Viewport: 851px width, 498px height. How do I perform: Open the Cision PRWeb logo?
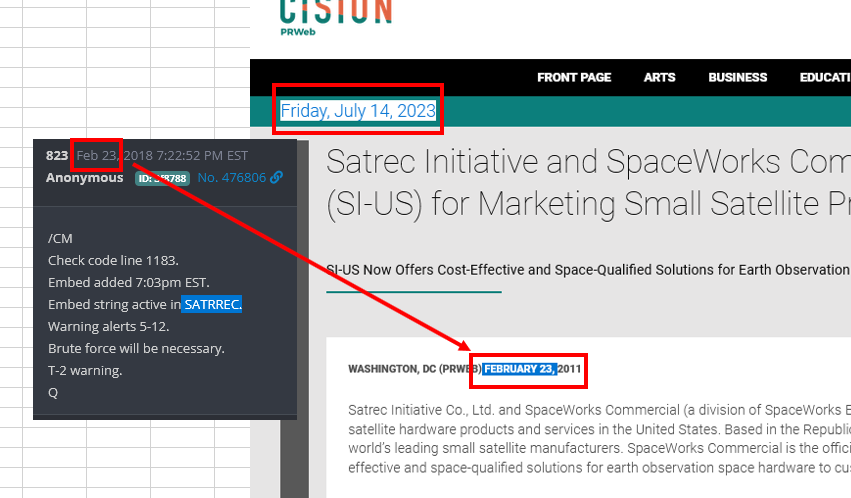pyautogui.click(x=336, y=17)
